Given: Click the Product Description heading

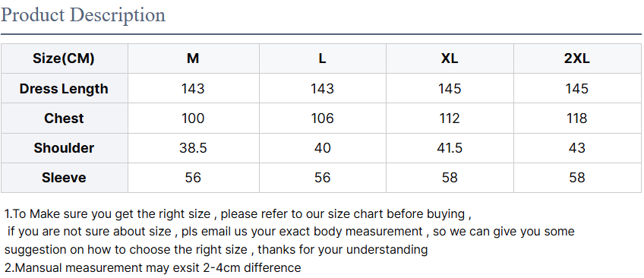Looking at the screenshot, I should point(83,16).
